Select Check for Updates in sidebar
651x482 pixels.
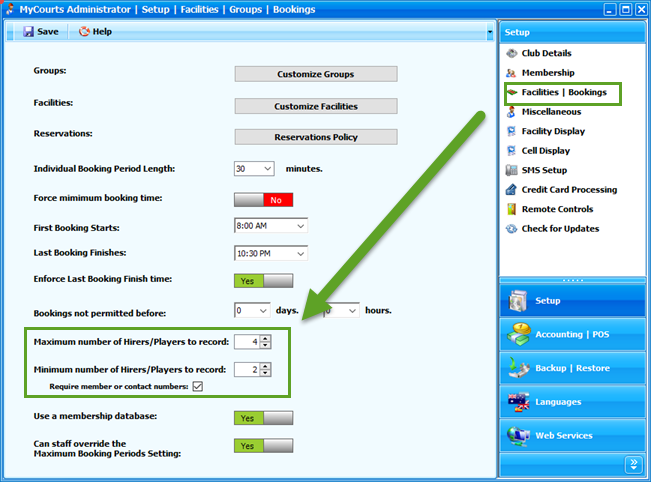(559, 229)
